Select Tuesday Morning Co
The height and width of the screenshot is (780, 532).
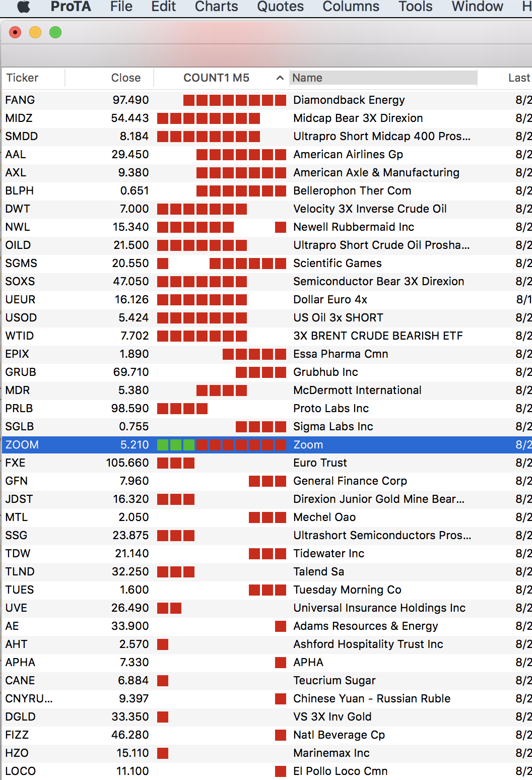pos(347,590)
